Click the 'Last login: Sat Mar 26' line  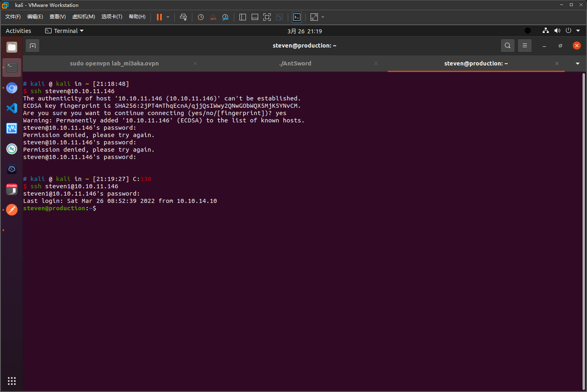click(120, 201)
